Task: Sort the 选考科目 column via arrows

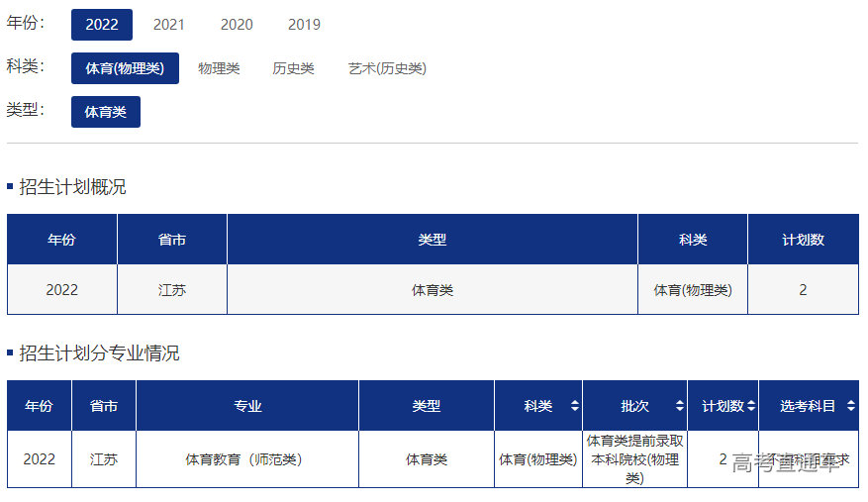Action: click(850, 406)
